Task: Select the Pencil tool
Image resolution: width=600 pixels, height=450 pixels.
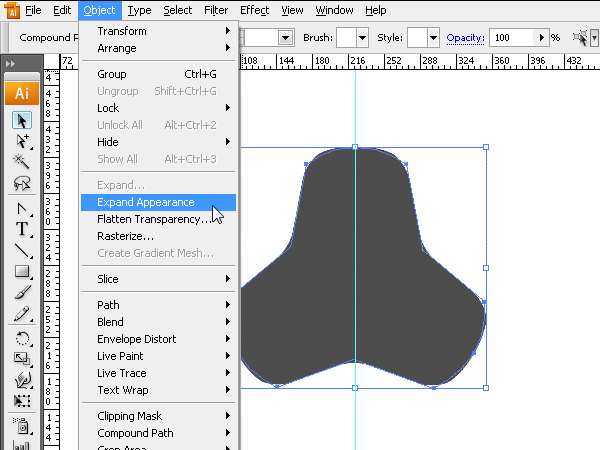Action: 22,314
